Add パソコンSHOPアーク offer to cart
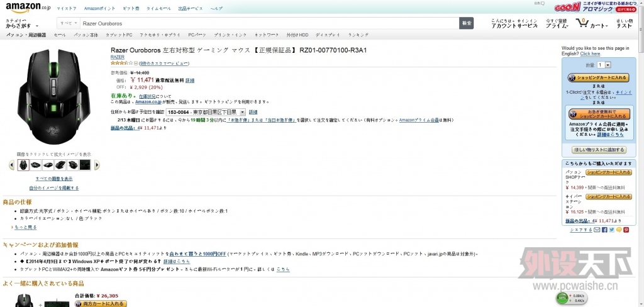The height and width of the screenshot is (307, 644). tap(608, 172)
